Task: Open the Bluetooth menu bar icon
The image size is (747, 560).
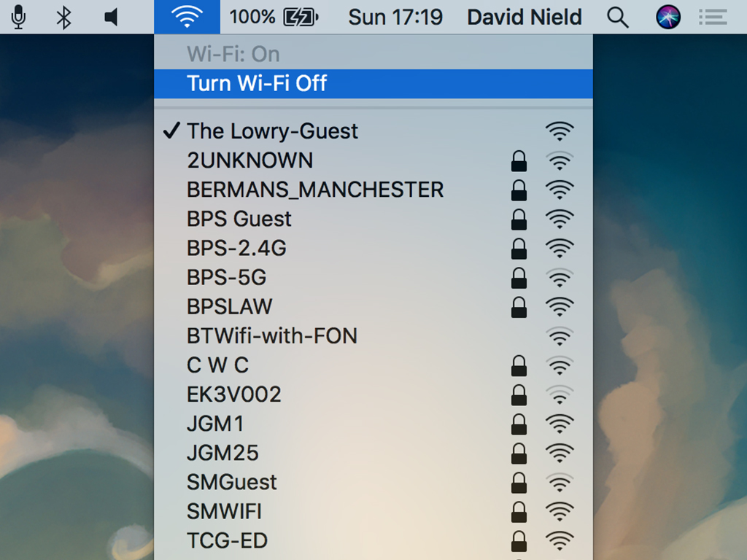Action: (x=64, y=17)
